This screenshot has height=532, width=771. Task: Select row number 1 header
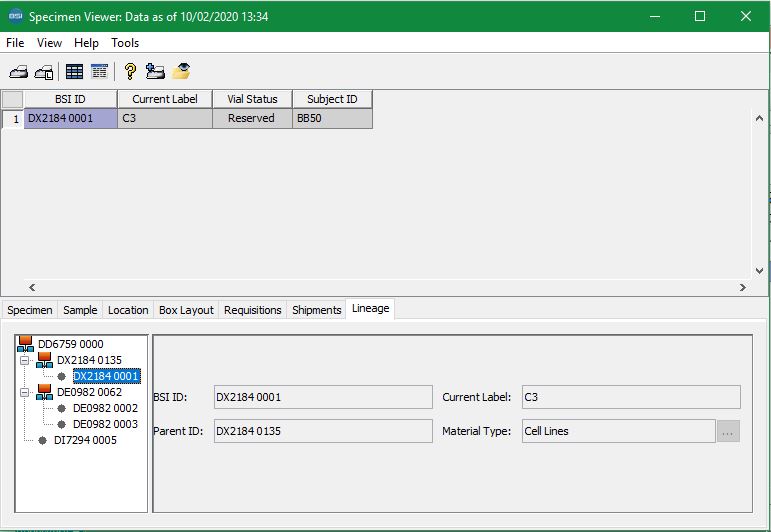tap(13, 118)
